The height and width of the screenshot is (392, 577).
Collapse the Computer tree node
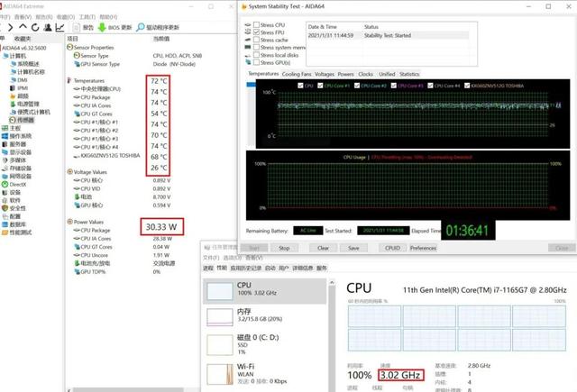[x=4, y=54]
